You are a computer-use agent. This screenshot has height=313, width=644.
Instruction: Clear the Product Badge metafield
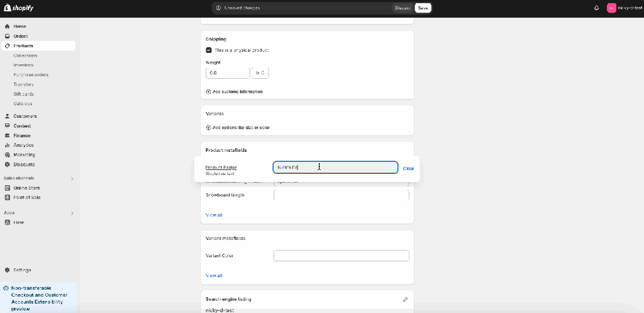[408, 168]
